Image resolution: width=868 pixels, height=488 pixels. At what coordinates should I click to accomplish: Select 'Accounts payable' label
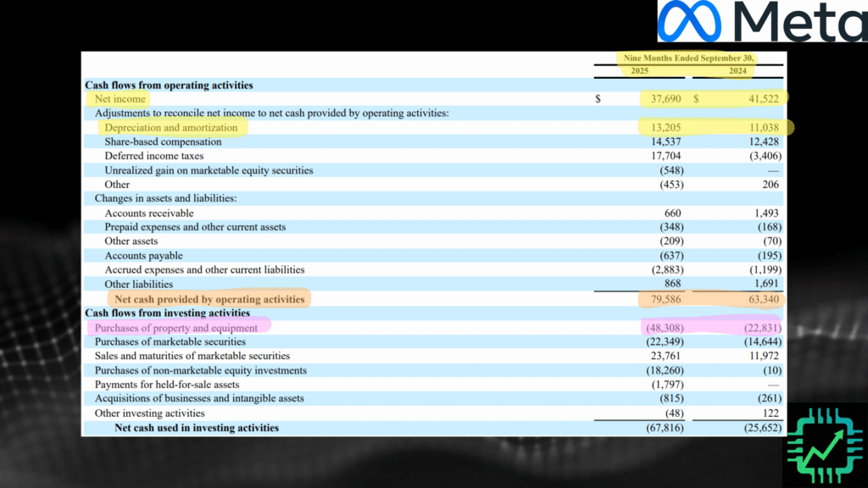(143, 256)
